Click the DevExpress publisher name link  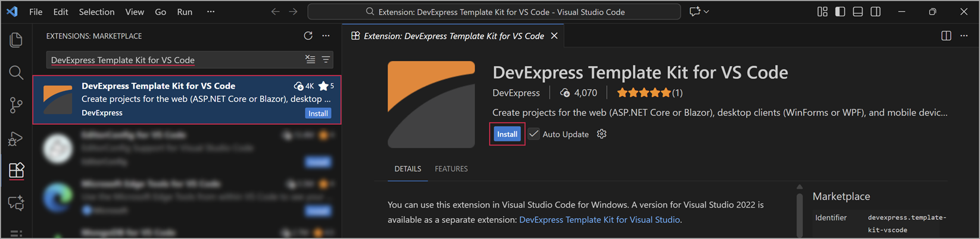pyautogui.click(x=516, y=93)
